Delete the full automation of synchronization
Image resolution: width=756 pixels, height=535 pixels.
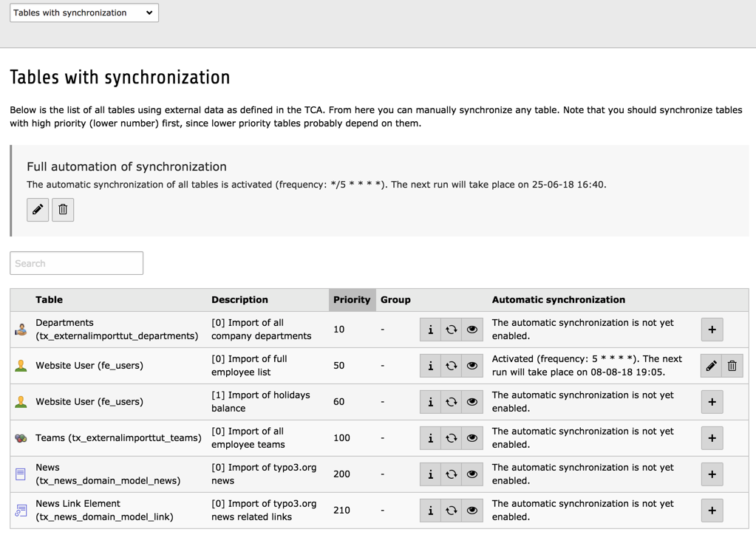pyautogui.click(x=63, y=209)
